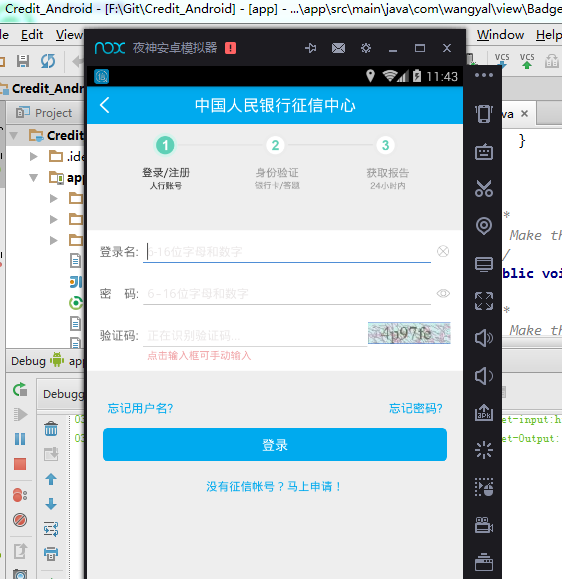Collapse the app module node
The width and height of the screenshot is (562, 579).
click(34, 178)
